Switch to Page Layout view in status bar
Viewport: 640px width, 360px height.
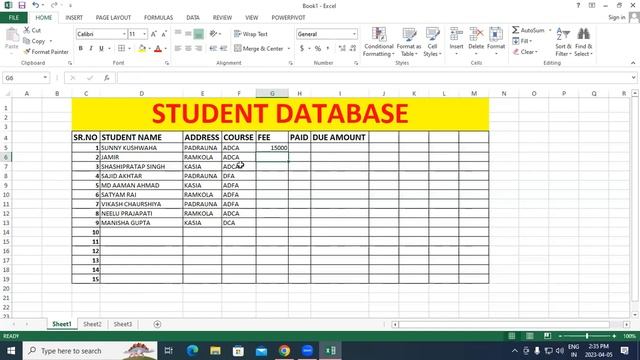click(529, 336)
